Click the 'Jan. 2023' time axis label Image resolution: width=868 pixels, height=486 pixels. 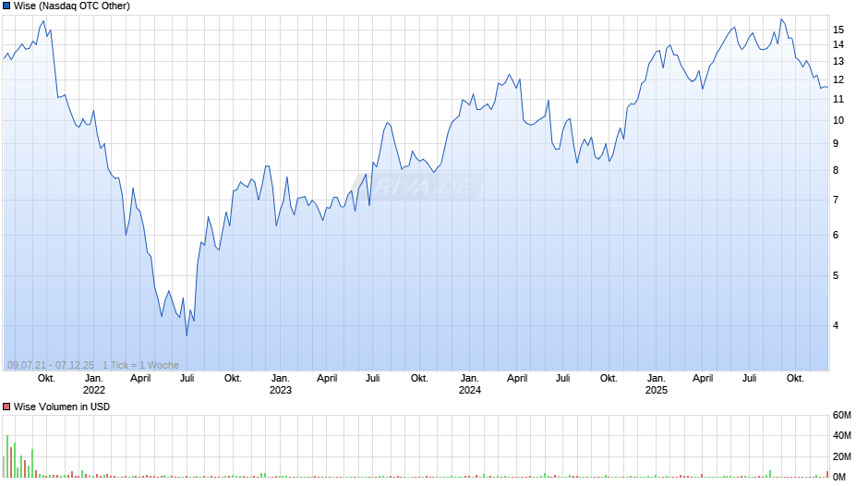pyautogui.click(x=280, y=384)
